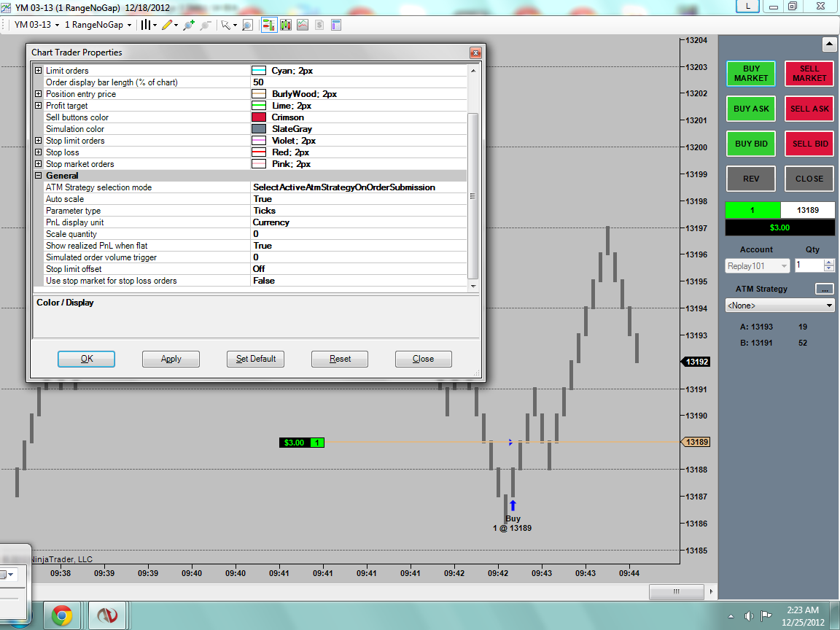Click the OK button
This screenshot has width=840, height=630.
[86, 359]
